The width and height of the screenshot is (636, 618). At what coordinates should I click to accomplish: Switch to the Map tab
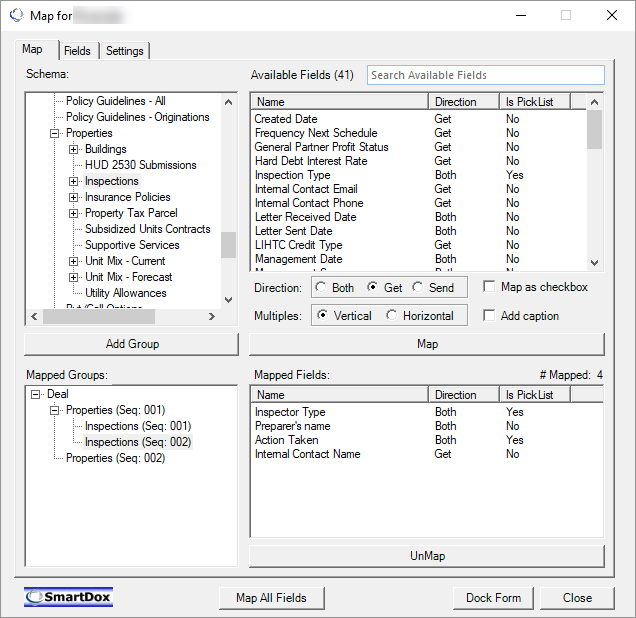coord(36,49)
